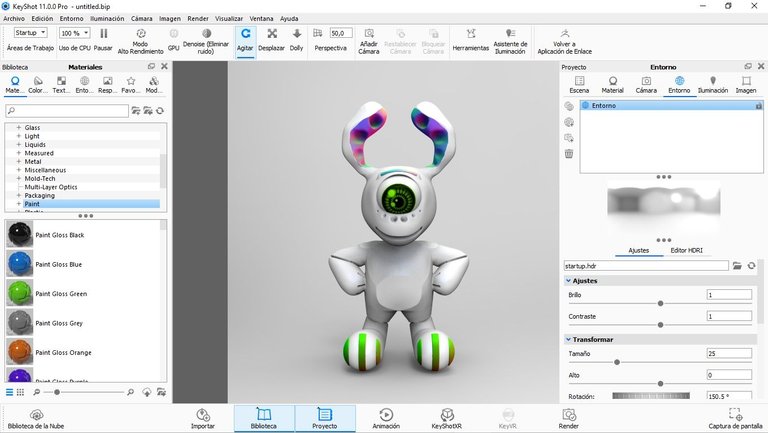Pause the real-time render with Pausar

103,40
